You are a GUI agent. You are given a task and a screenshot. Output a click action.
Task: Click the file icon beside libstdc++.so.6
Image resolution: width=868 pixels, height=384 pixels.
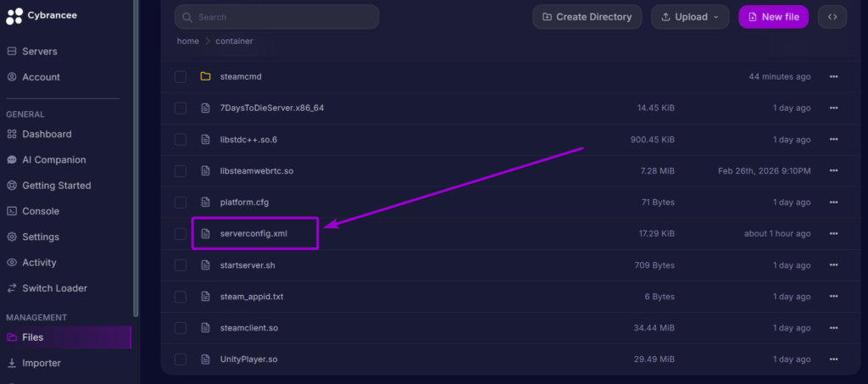(205, 139)
